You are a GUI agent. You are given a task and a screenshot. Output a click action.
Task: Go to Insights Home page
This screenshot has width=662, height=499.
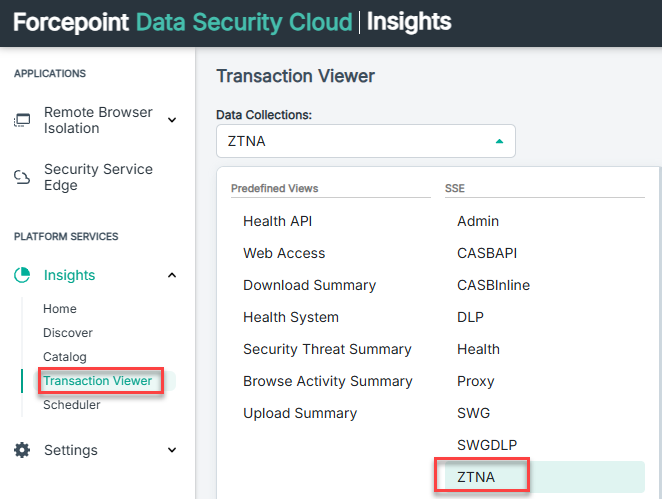click(60, 309)
